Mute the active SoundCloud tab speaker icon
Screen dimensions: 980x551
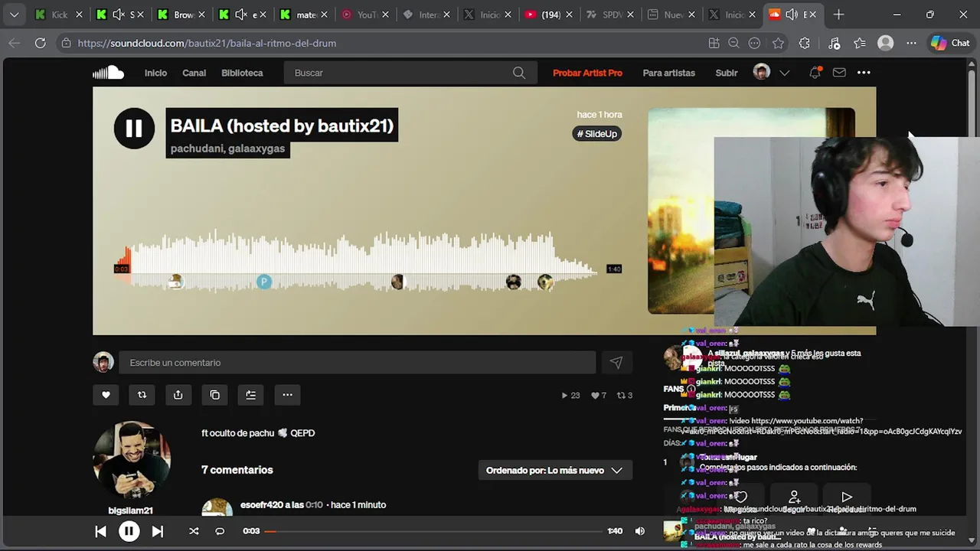point(792,15)
